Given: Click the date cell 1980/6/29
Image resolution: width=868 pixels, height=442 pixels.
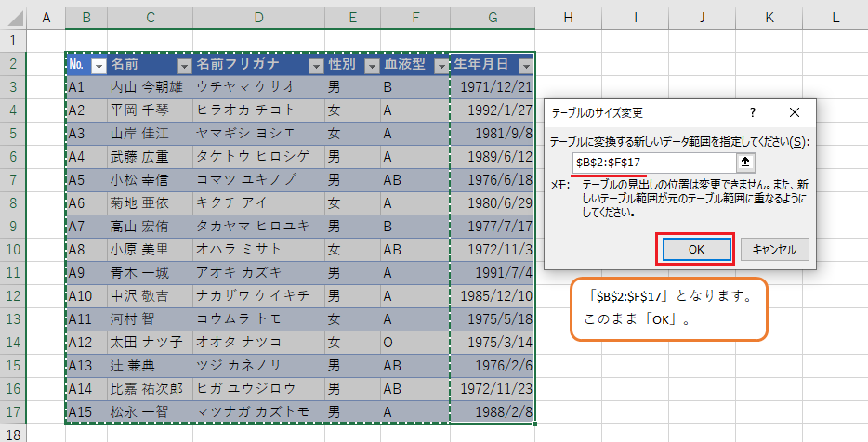Looking at the screenshot, I should 493,203.
